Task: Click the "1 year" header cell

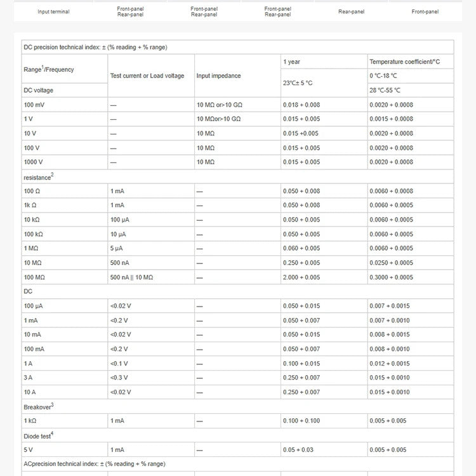Action: pos(293,62)
